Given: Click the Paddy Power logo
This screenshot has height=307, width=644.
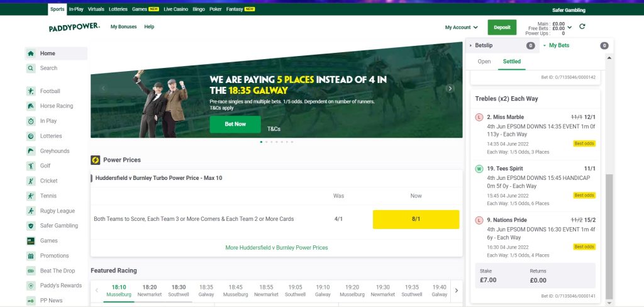Looking at the screenshot, I should click(74, 27).
